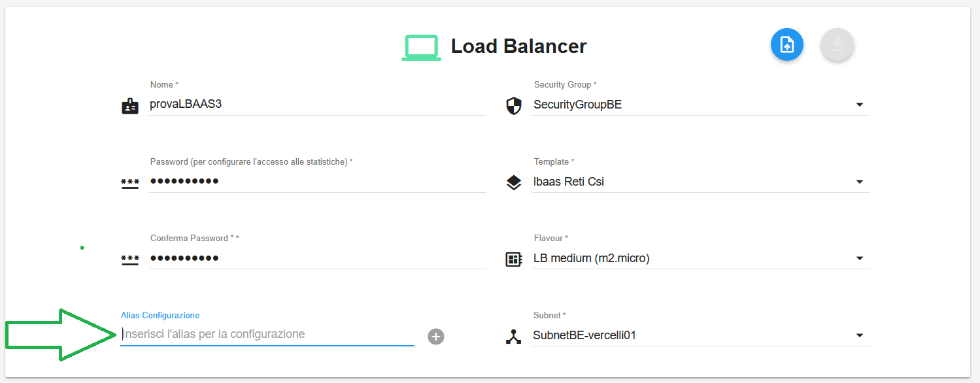Click the Template field label
This screenshot has width=980, height=383.
tap(554, 162)
